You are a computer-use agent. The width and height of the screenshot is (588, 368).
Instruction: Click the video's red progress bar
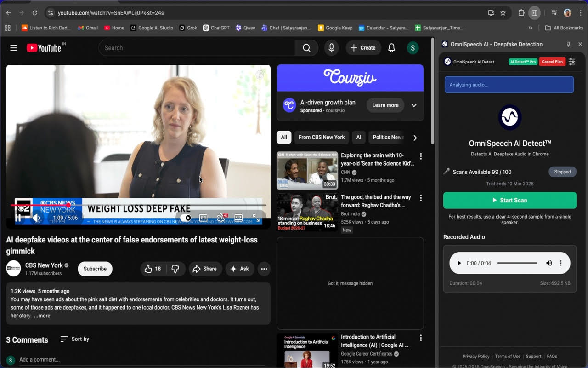pyautogui.click(x=41, y=205)
